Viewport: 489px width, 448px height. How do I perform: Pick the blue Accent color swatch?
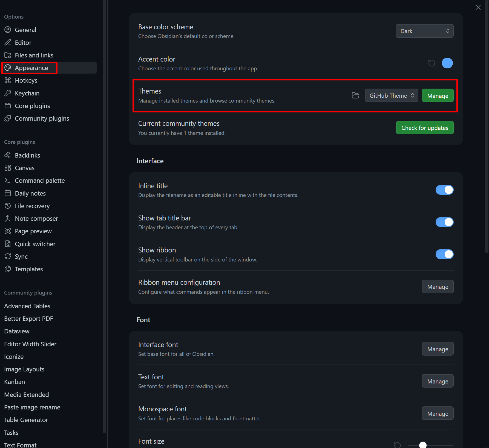[x=447, y=63]
